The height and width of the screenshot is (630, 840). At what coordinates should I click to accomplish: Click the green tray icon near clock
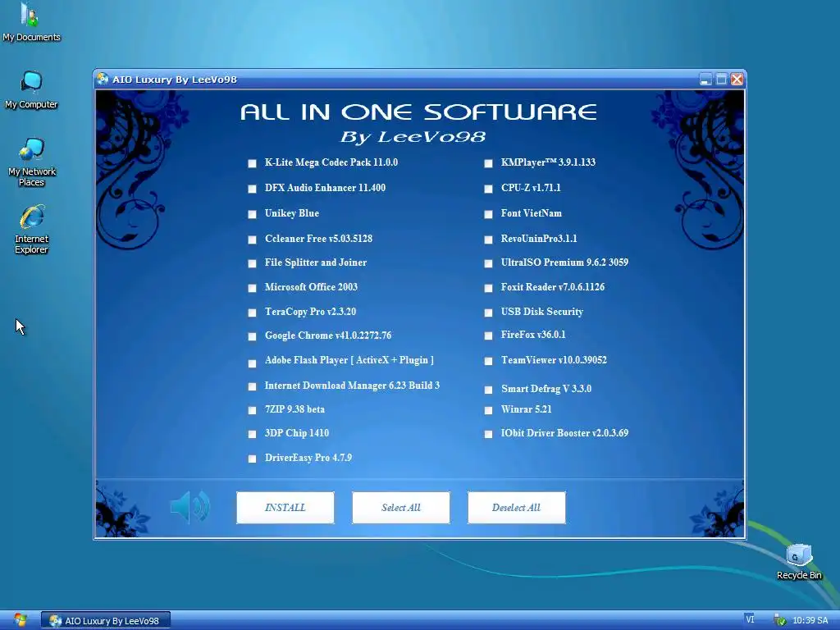click(x=780, y=620)
